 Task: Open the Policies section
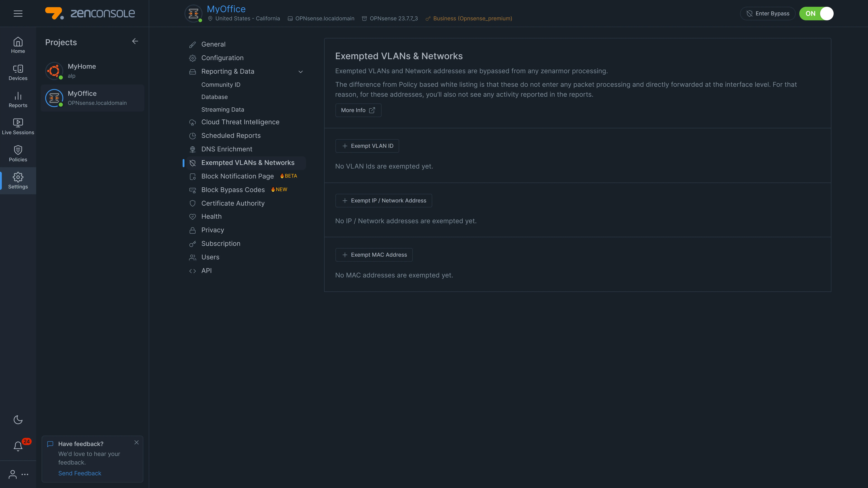pyautogui.click(x=18, y=154)
